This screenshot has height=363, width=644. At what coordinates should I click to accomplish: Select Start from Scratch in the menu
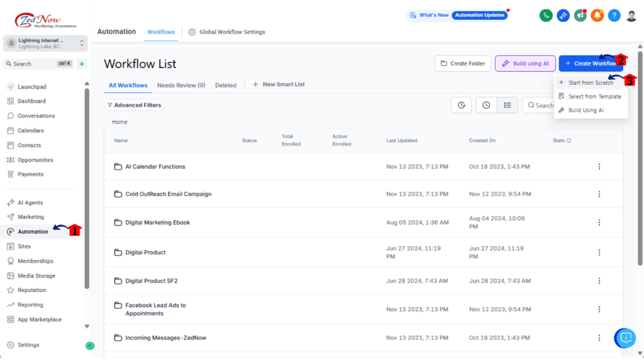(591, 82)
